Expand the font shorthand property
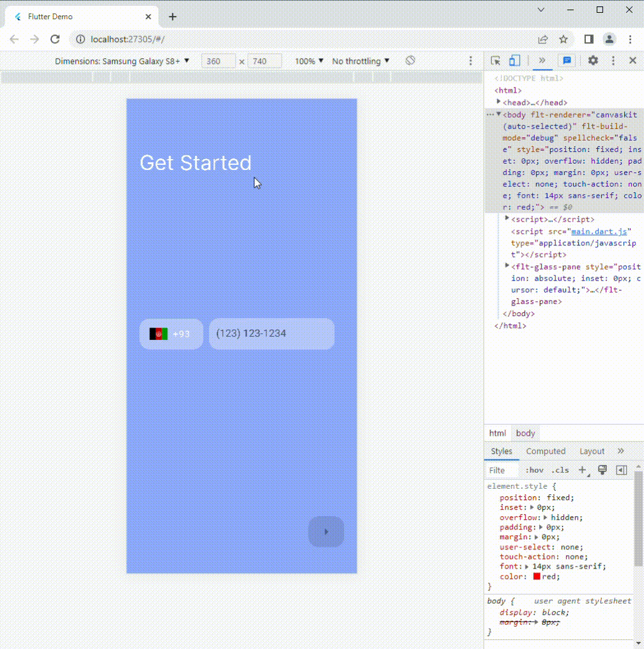 point(527,566)
